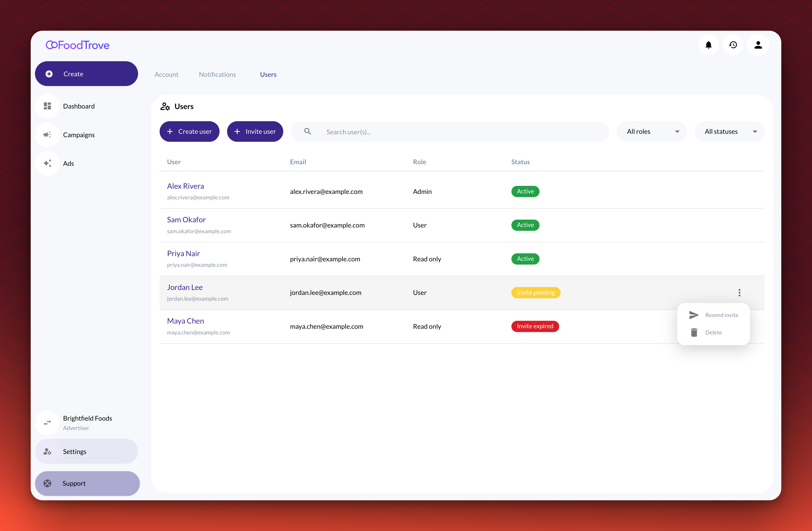This screenshot has width=812, height=531.
Task: Click the account switch arrows icon
Action: (47, 422)
